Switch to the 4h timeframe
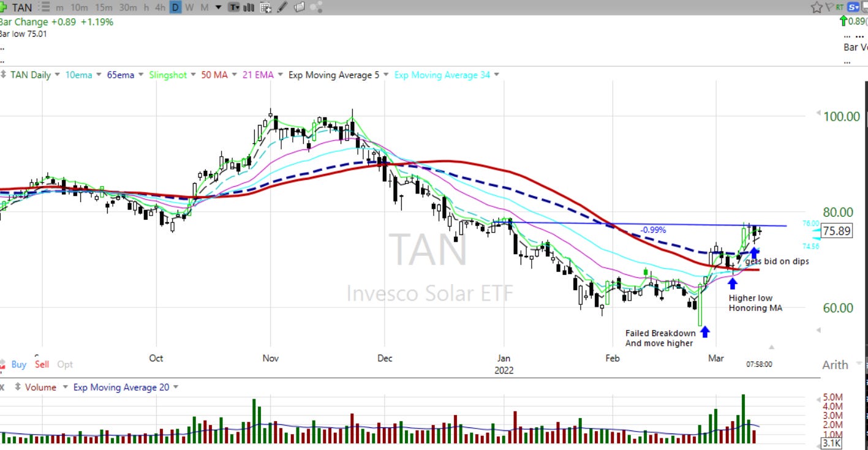 coord(160,8)
